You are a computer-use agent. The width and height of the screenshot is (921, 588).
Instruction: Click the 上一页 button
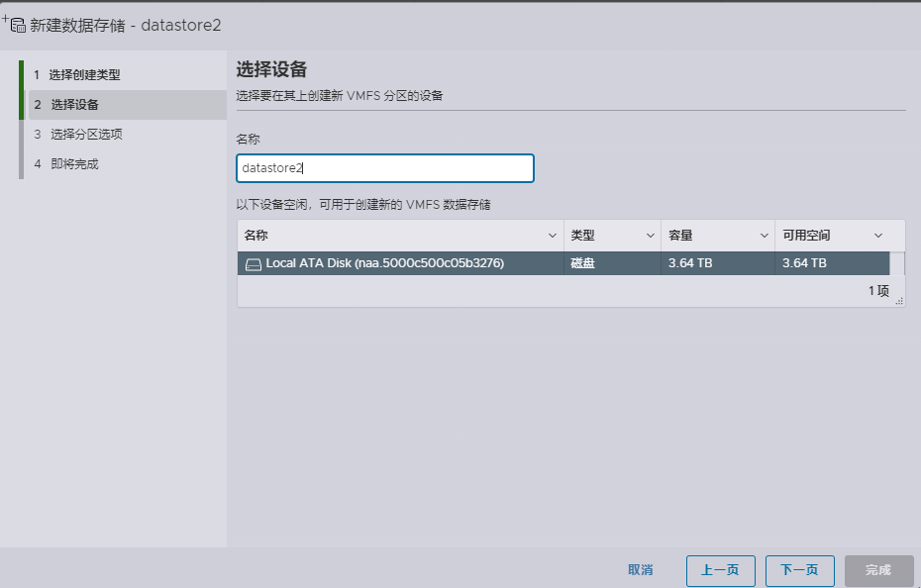[721, 570]
